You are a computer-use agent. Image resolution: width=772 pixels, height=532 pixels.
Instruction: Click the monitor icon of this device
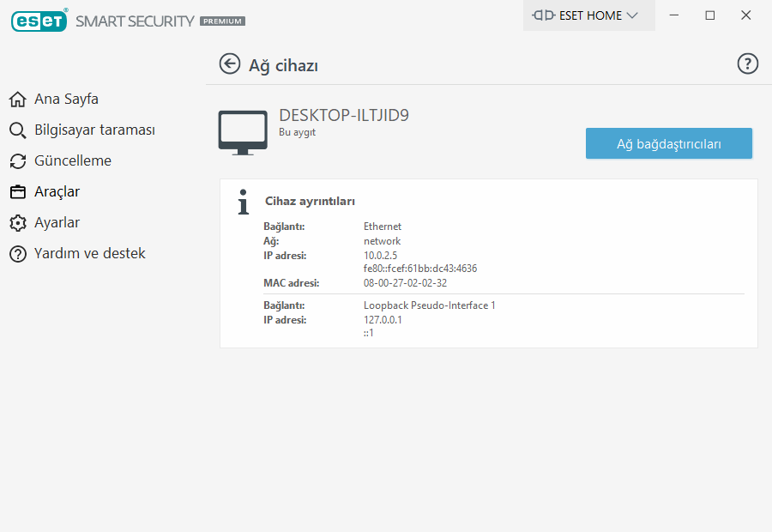(243, 132)
